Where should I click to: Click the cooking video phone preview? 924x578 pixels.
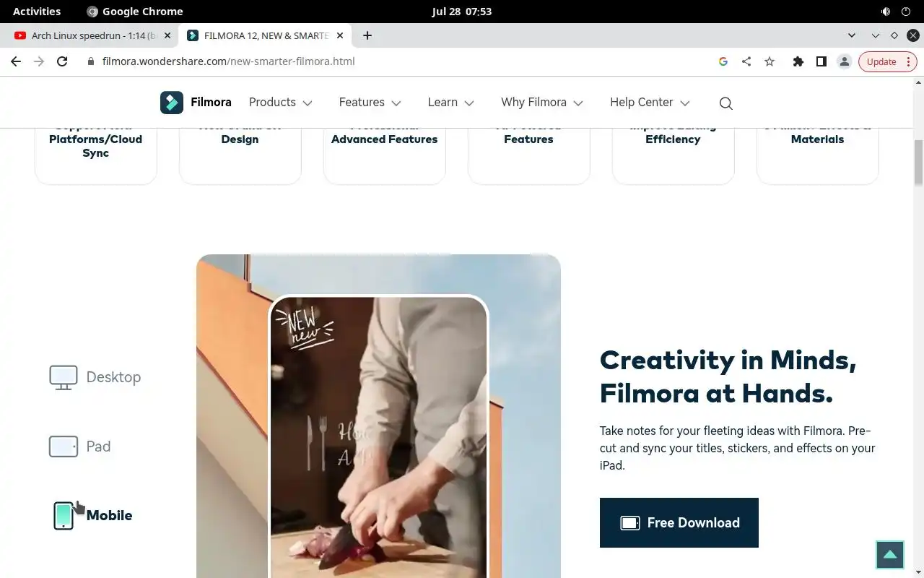pos(379,437)
